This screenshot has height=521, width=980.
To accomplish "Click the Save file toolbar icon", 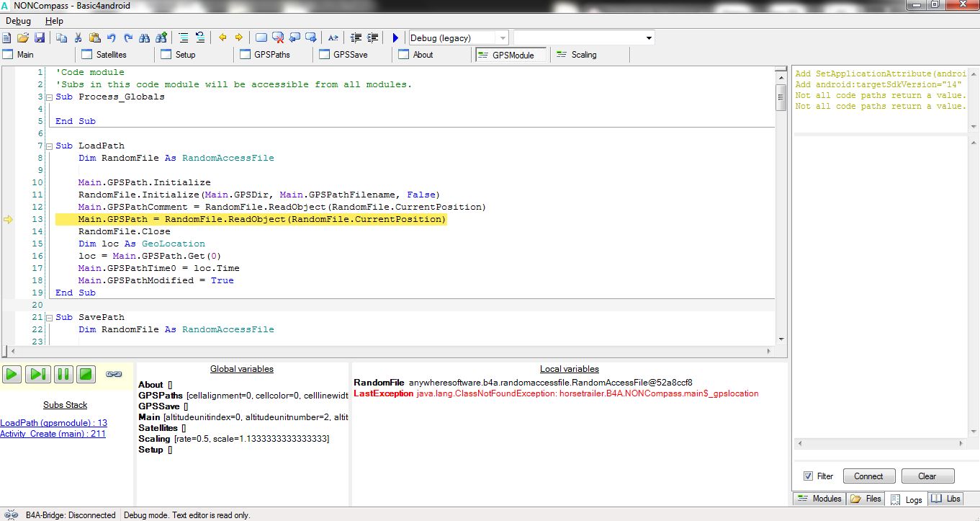I will (40, 37).
